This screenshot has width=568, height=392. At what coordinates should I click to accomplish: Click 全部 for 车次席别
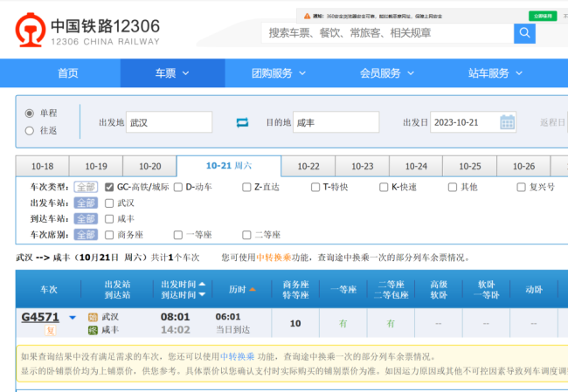[x=86, y=235]
